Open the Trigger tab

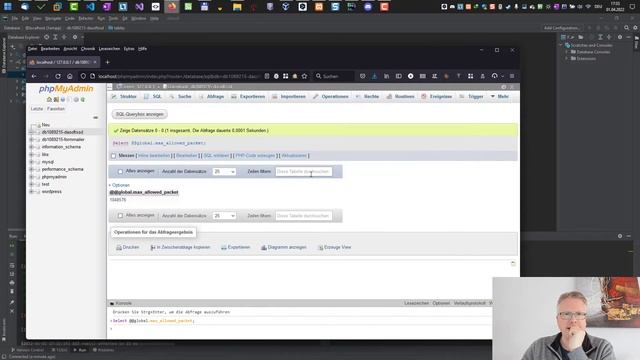click(471, 97)
